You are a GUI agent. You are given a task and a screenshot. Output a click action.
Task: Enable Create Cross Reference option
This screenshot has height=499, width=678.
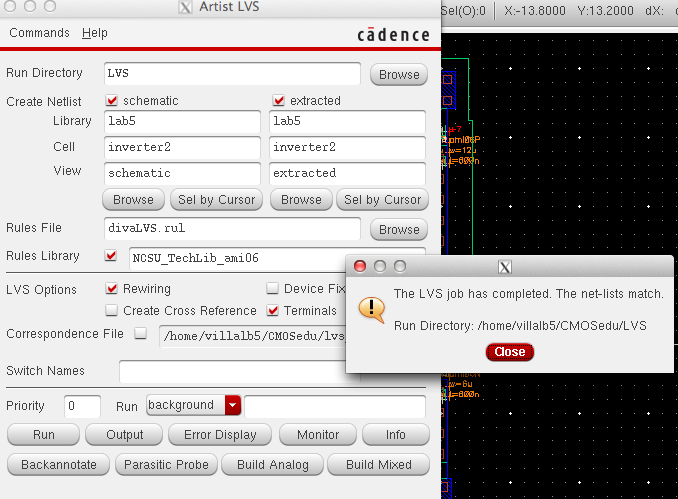click(x=112, y=310)
